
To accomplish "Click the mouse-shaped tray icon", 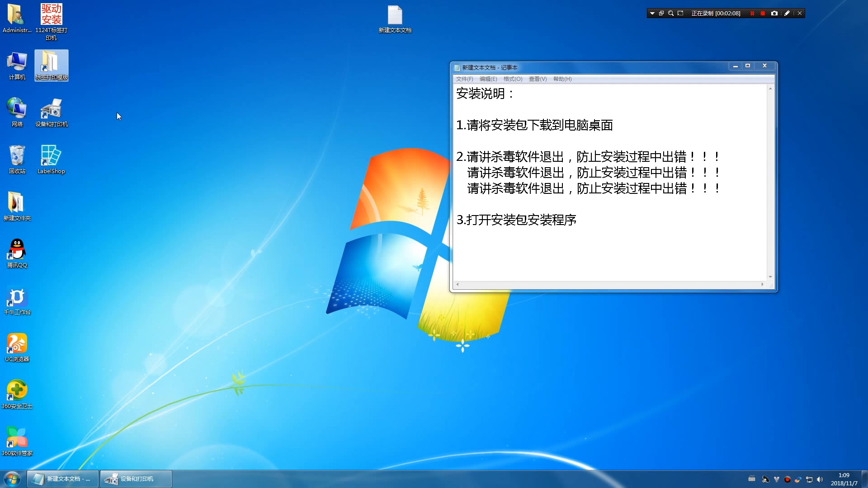I will 777,479.
